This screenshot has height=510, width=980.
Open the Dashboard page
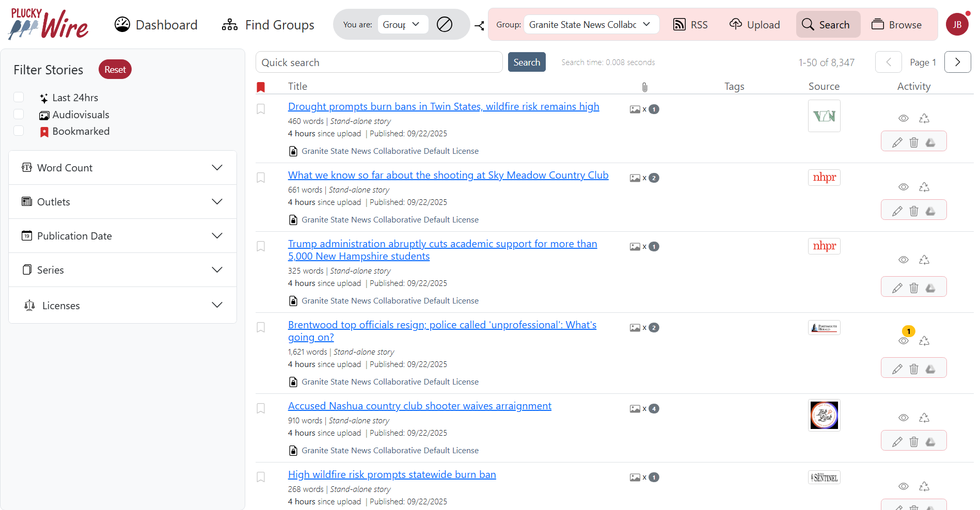156,25
